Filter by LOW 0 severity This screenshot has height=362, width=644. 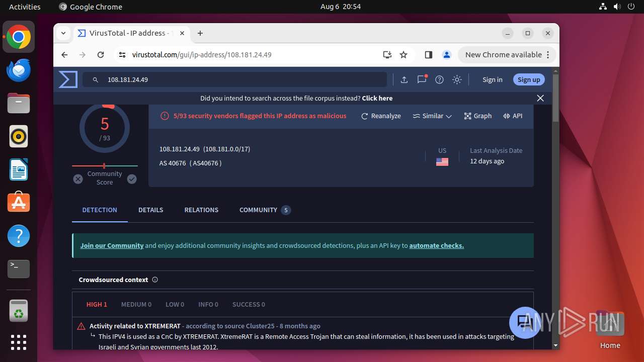pos(175,304)
